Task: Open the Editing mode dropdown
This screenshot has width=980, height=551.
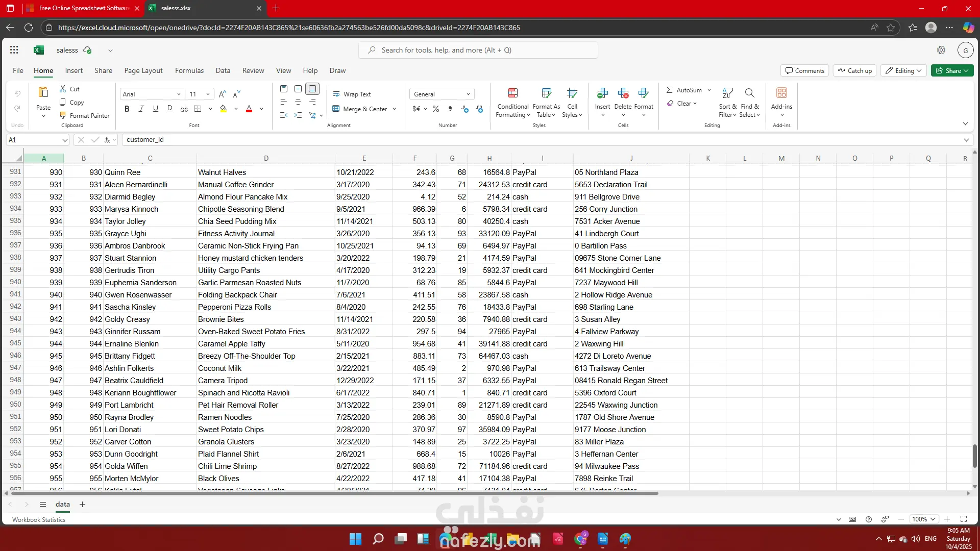Action: [904, 71]
